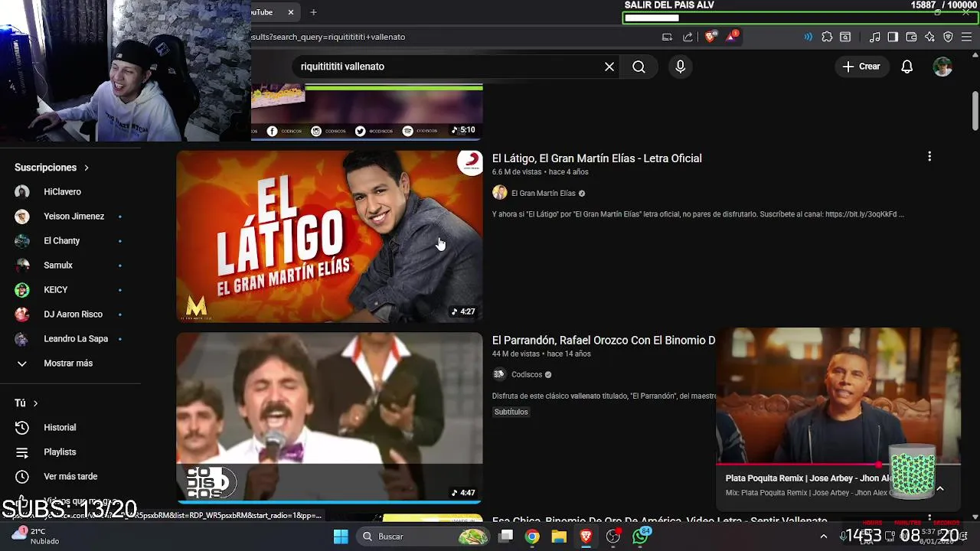Show hidden system tray icons
This screenshot has height=551, width=980.
click(x=823, y=536)
